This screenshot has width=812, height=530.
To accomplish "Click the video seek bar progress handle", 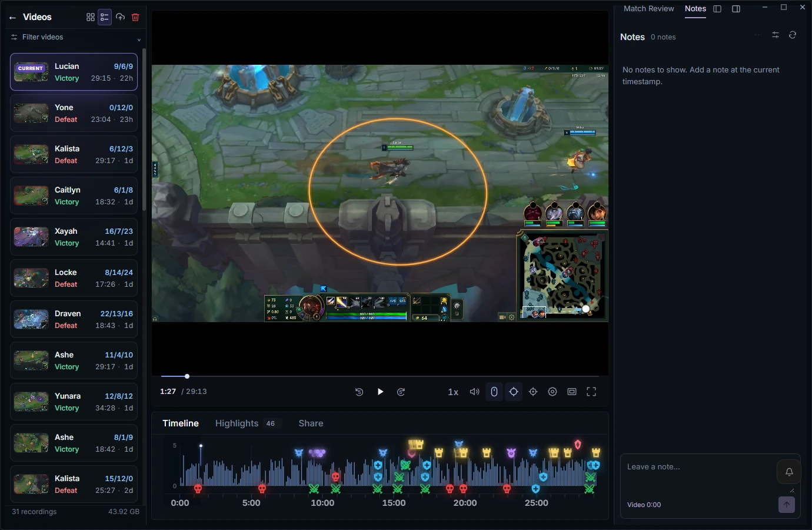I will [x=187, y=376].
